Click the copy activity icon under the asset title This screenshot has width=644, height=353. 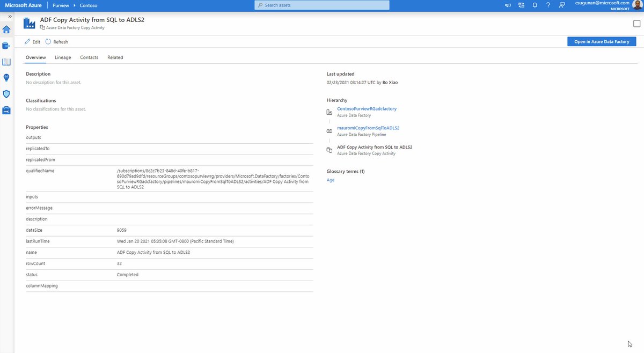coord(42,27)
